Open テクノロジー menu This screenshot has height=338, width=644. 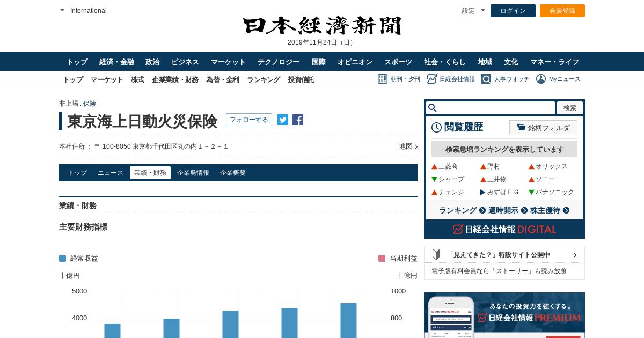point(279,62)
